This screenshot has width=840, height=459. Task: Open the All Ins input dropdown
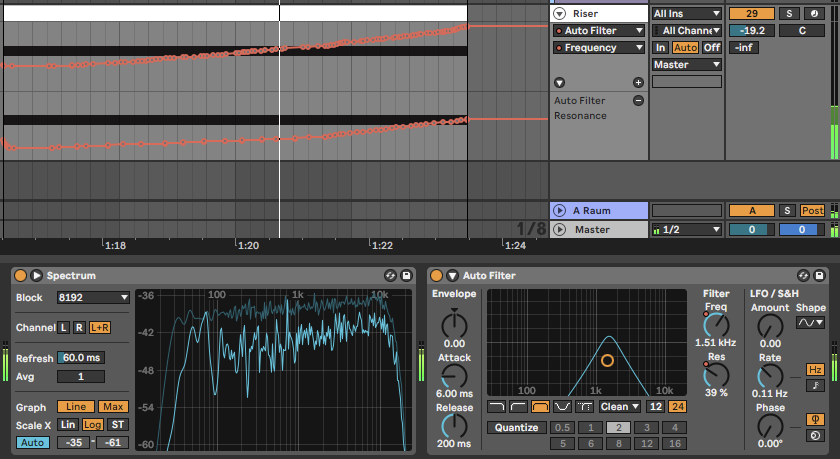coord(686,13)
